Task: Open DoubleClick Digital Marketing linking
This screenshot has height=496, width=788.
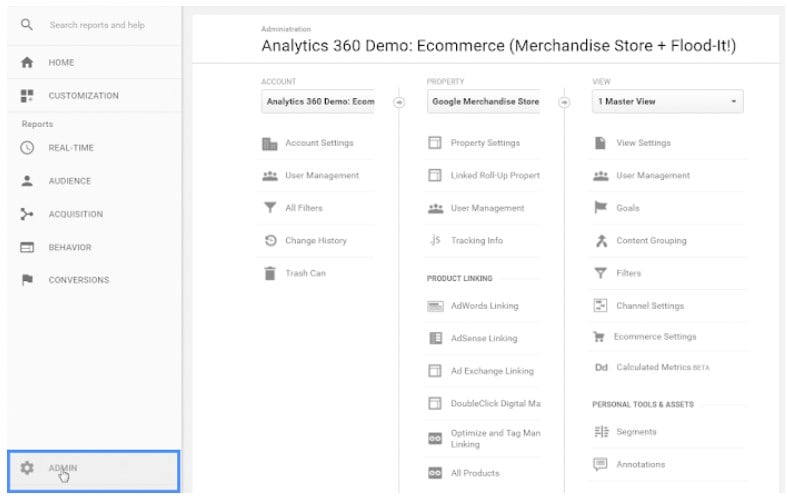Action: pos(496,404)
